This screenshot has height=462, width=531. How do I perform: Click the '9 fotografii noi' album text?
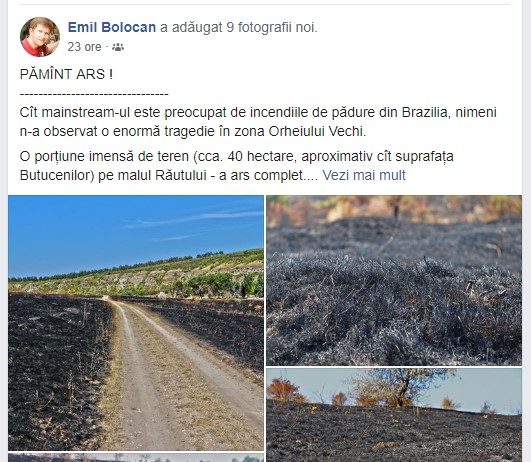click(x=272, y=27)
